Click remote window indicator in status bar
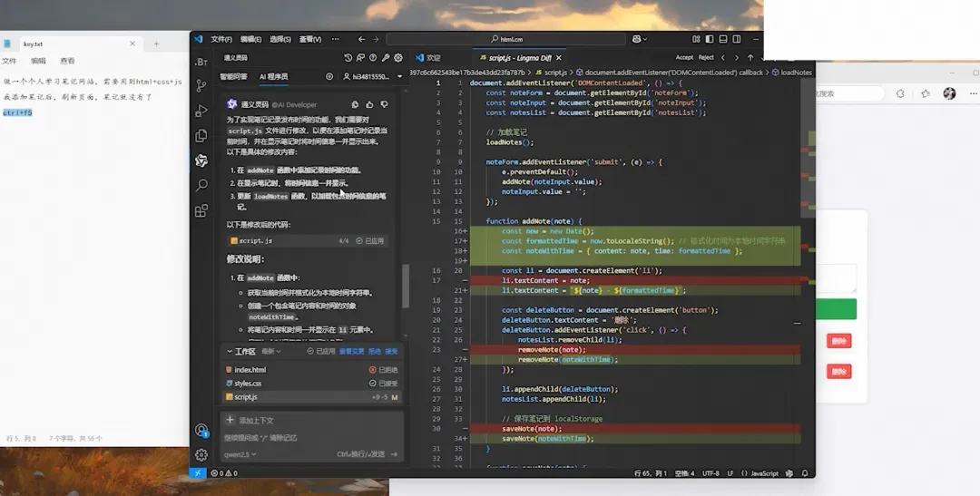Viewport: 980px width, 496px height. point(198,473)
